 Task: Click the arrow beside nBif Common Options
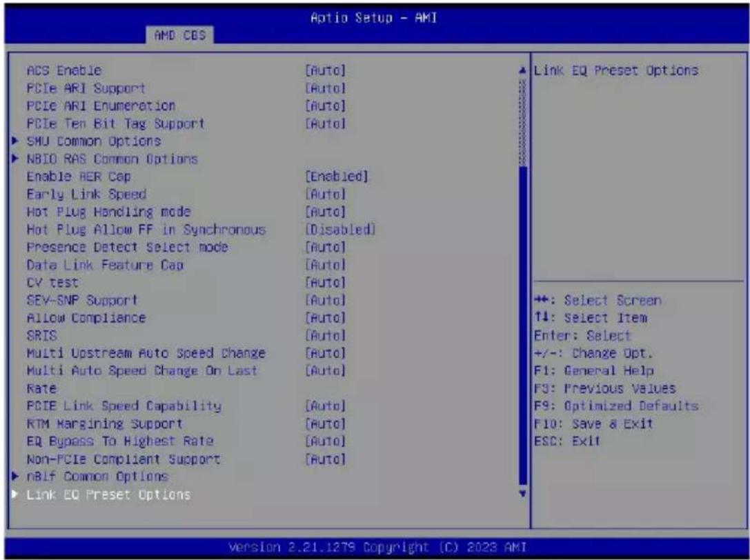point(15,477)
